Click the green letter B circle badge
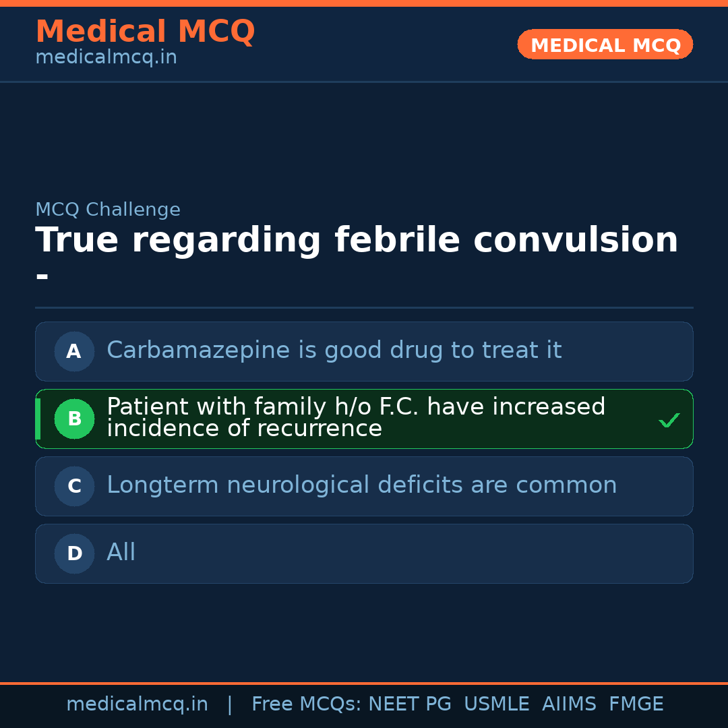 click(74, 419)
